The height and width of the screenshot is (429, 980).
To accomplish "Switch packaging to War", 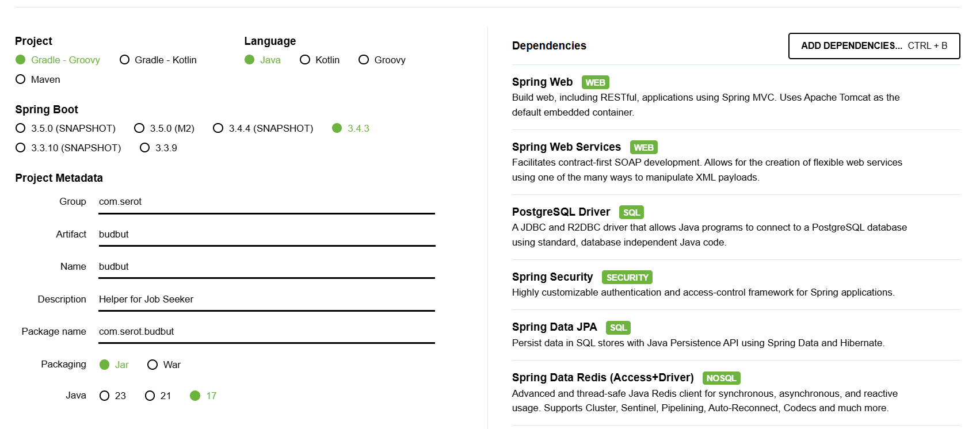I will click(x=164, y=365).
